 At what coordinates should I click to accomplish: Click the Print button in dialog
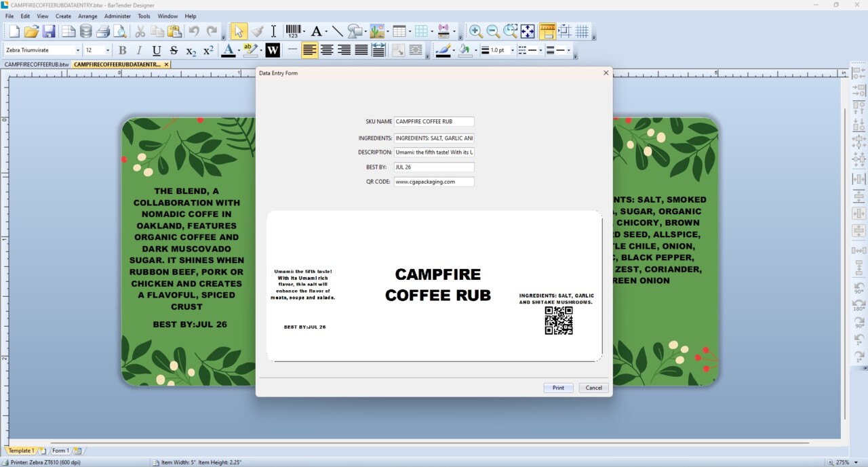point(558,388)
